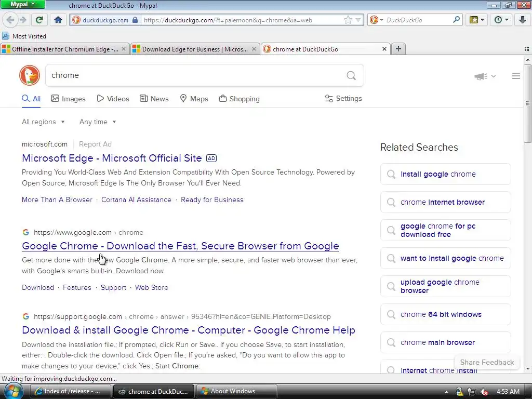Click the vertical page scrollbar thumb
This screenshot has width=532, height=399.
(x=527, y=103)
